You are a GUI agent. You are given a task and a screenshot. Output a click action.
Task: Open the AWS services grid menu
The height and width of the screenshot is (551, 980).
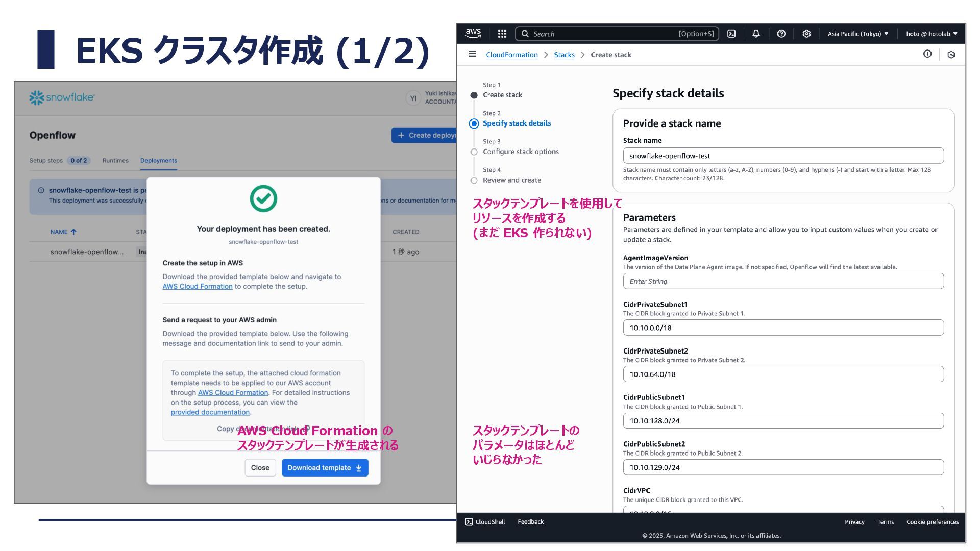(x=502, y=34)
